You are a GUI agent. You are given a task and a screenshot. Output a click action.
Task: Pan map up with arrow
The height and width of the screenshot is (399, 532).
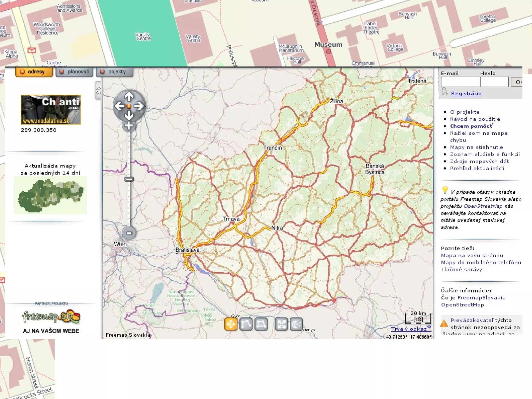pyautogui.click(x=129, y=97)
